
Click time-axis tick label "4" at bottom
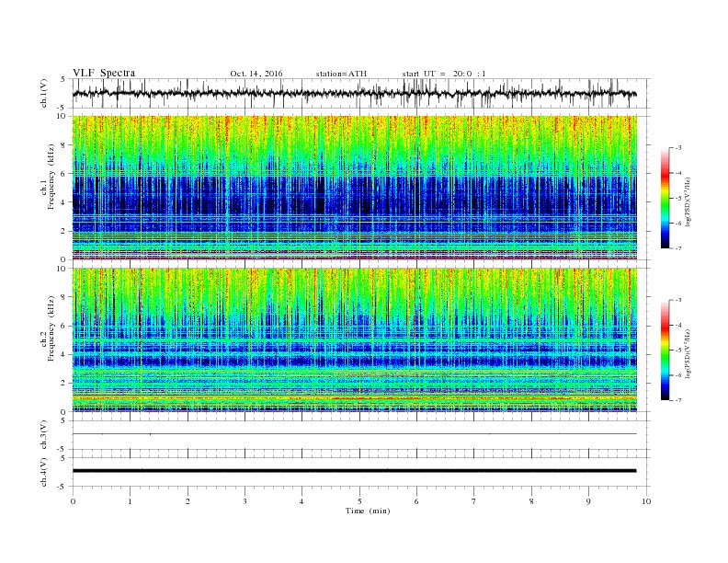point(301,501)
